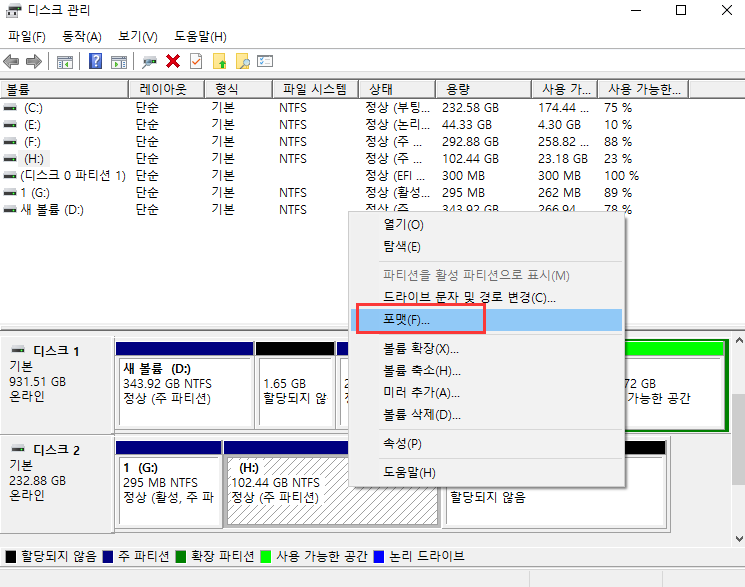
Task: Click the Back arrow toolbar icon
Action: (x=11, y=62)
